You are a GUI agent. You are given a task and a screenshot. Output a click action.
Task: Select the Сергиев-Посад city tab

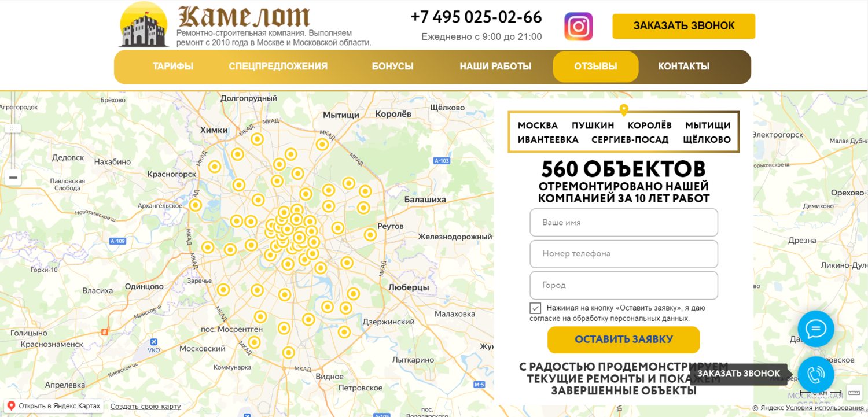(x=630, y=140)
